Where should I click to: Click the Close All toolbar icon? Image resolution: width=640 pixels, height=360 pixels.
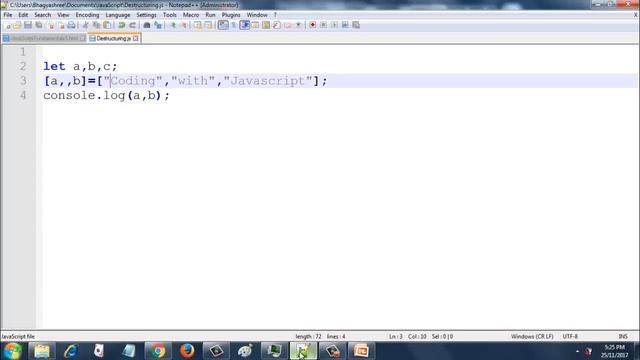[61, 25]
